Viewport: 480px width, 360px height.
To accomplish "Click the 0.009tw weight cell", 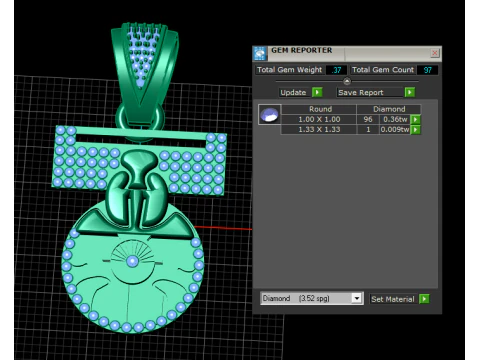I will pyautogui.click(x=395, y=129).
